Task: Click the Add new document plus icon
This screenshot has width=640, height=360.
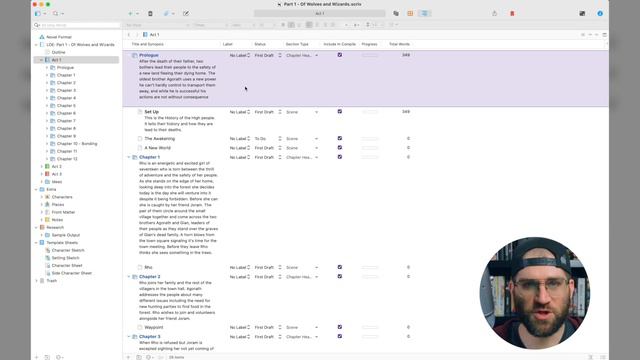Action: tap(130, 13)
